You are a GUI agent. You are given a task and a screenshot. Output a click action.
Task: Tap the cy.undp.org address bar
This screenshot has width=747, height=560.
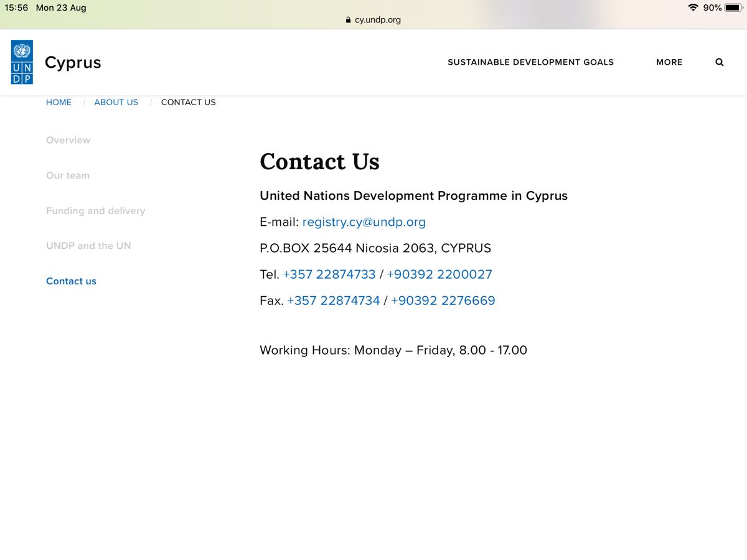[x=377, y=20]
